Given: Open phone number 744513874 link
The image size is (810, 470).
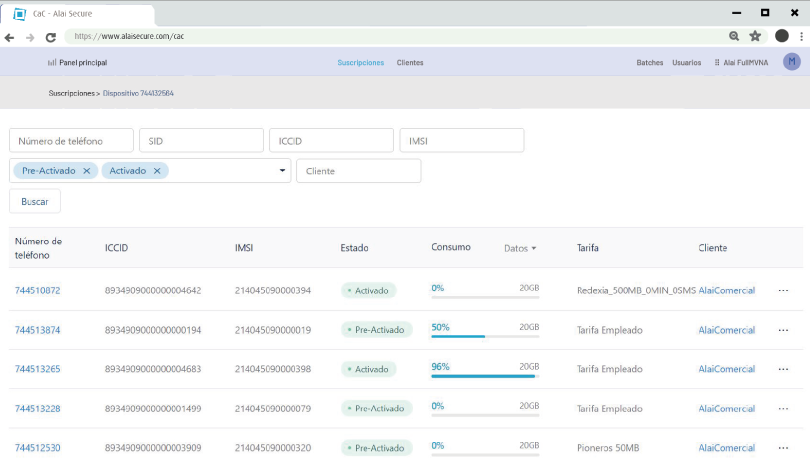Looking at the screenshot, I should (x=37, y=330).
